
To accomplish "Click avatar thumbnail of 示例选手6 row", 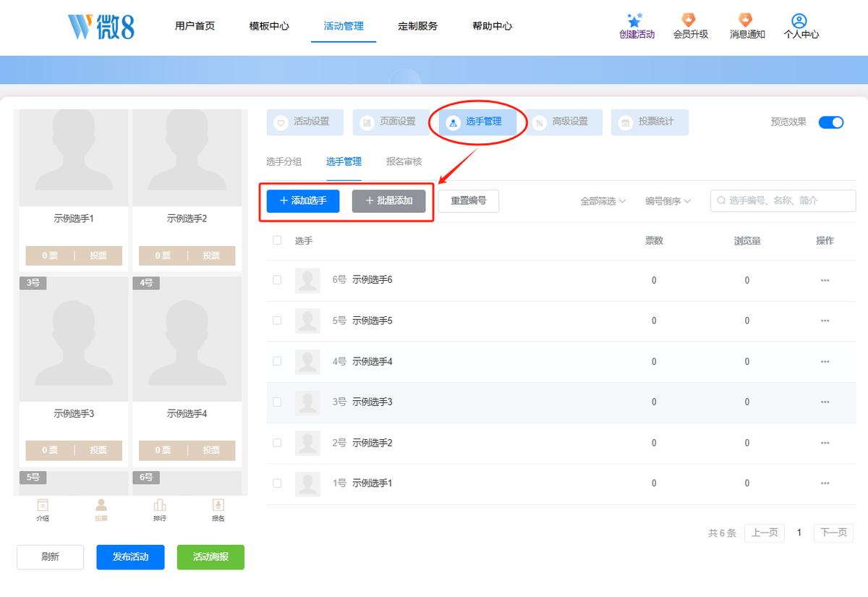I will (x=307, y=280).
